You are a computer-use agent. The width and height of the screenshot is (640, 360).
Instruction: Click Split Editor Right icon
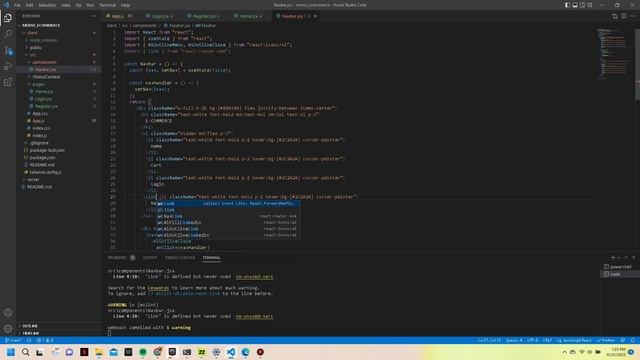tap(624, 16)
